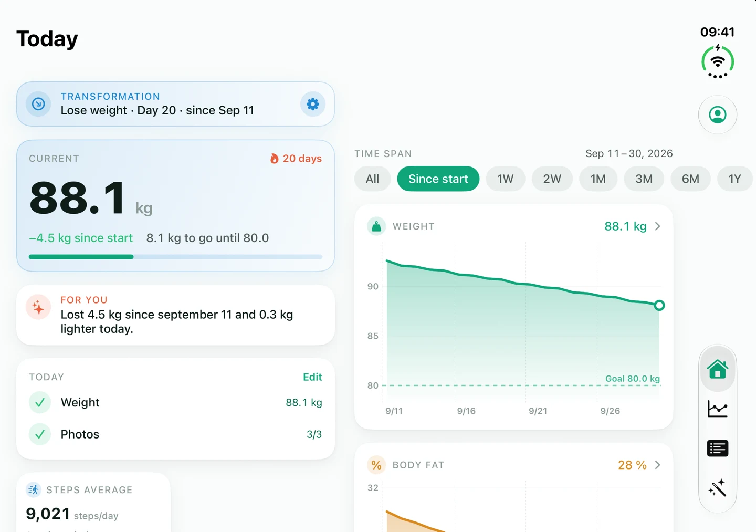Click the flame streak icon
This screenshot has height=532, width=756.
point(274,159)
